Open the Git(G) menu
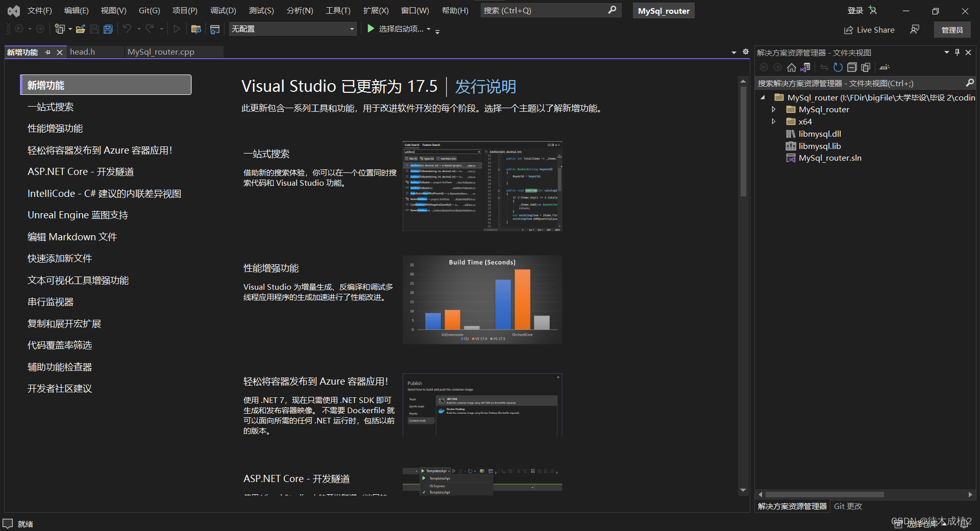The height and width of the screenshot is (531, 980). click(x=149, y=11)
